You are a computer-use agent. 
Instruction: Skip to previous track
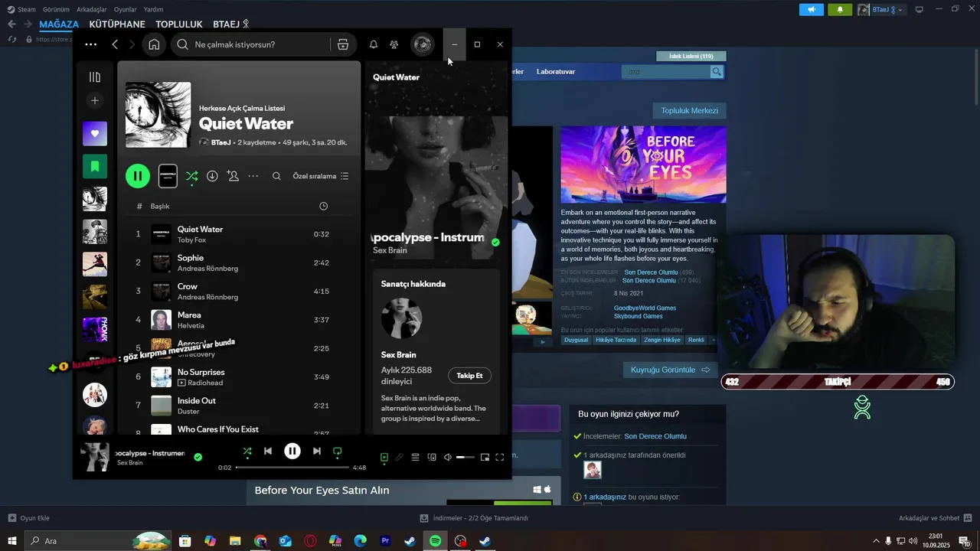(x=268, y=452)
